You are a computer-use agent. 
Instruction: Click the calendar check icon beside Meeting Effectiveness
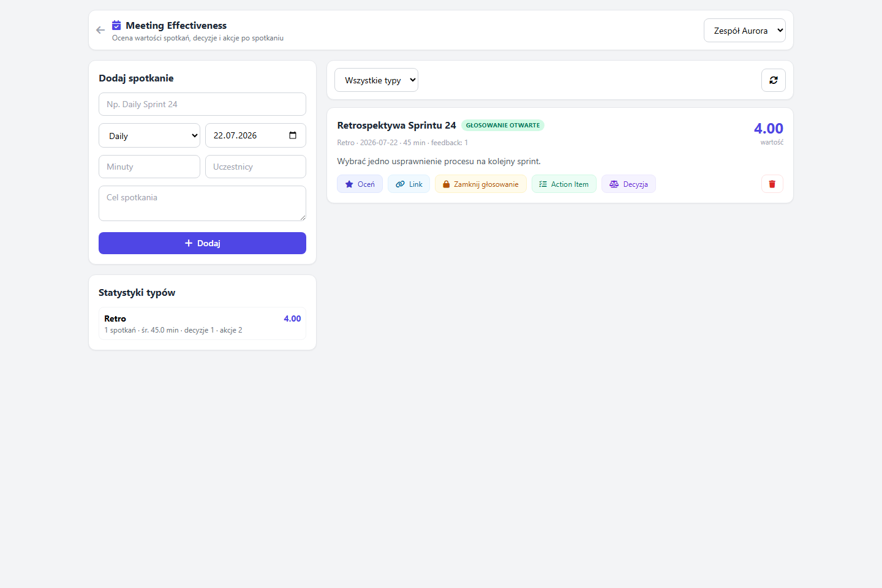[x=116, y=25]
